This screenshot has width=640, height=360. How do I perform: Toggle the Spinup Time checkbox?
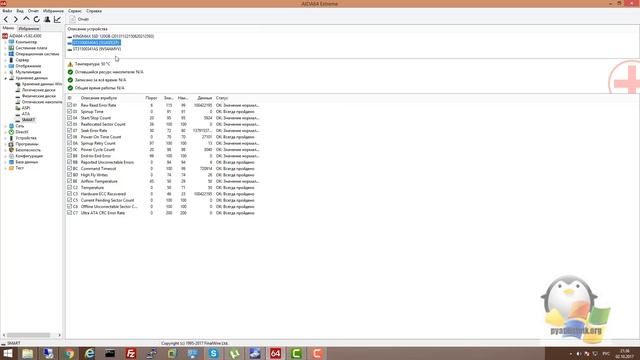pos(69,111)
